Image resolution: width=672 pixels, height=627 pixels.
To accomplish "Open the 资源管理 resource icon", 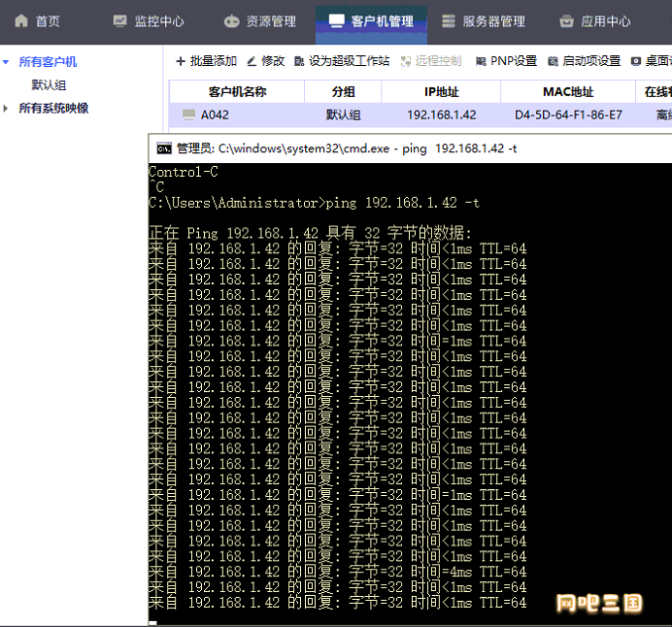I will (231, 21).
